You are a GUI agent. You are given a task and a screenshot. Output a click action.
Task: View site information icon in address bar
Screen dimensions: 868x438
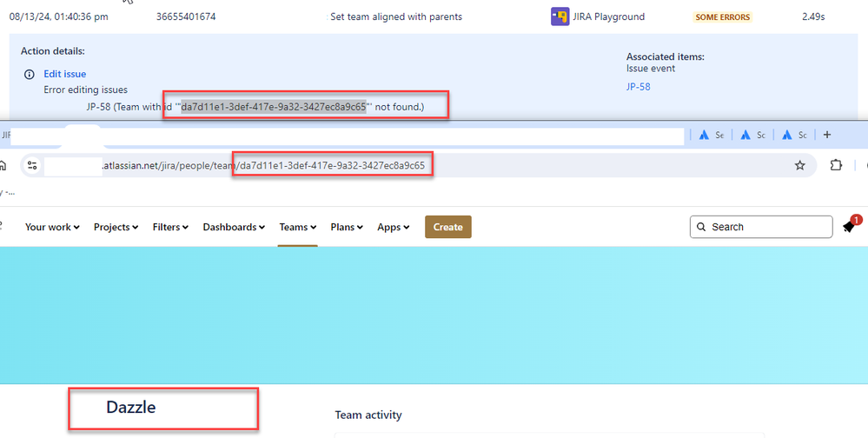click(x=33, y=165)
